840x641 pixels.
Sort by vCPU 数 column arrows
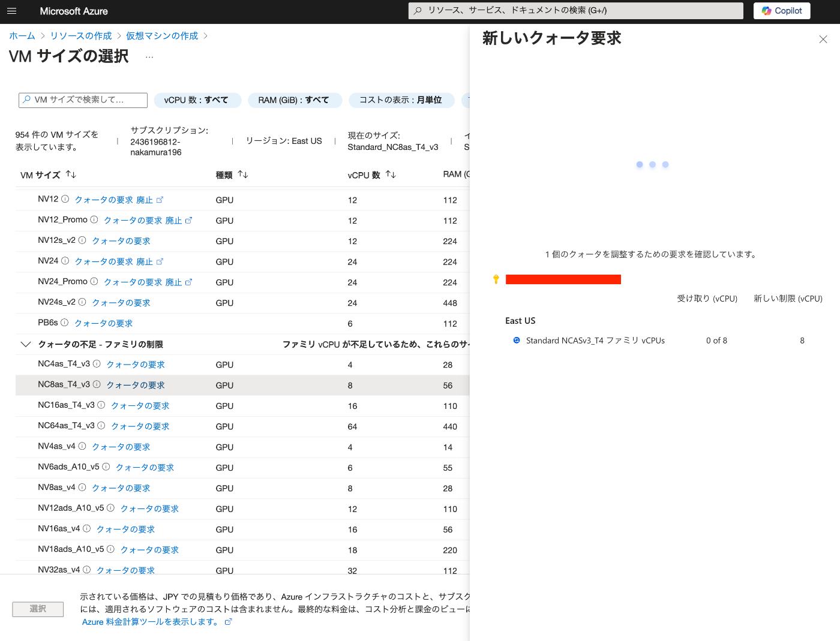pos(391,174)
